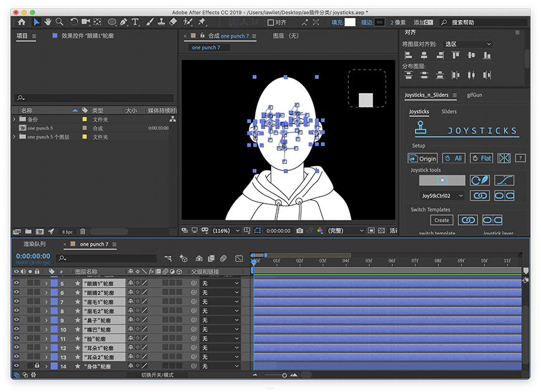
Task: Click the Joysticks Origin setup button
Action: 423,158
